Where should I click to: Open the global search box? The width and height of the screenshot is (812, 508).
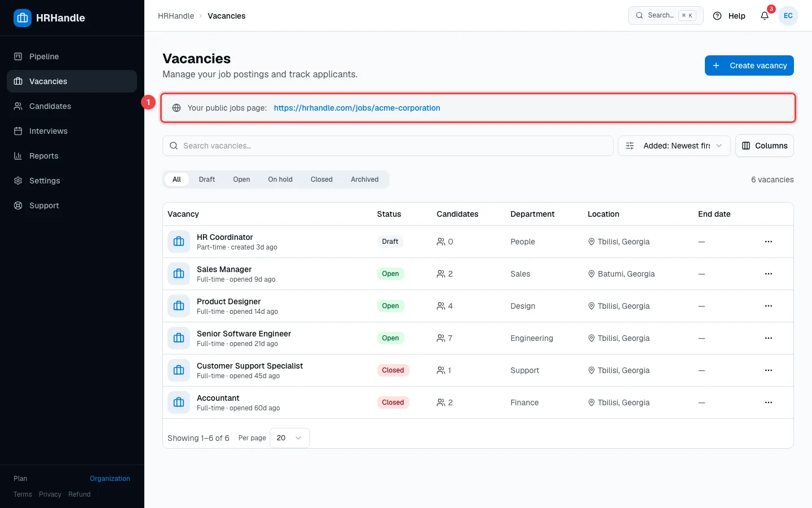coord(666,16)
